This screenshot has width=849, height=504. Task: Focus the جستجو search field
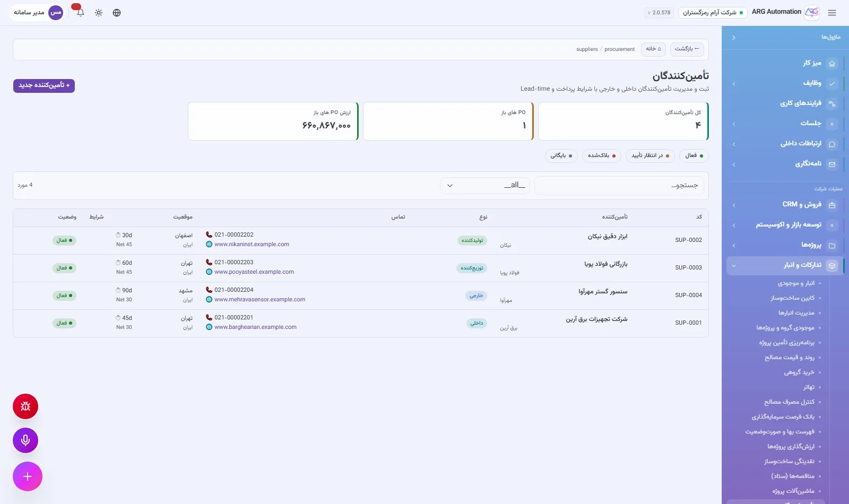tap(619, 186)
